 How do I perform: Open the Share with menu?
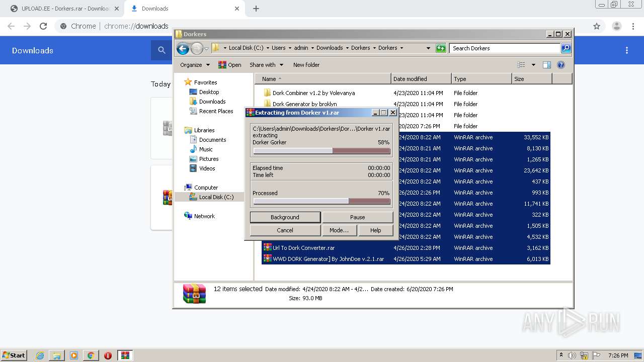click(x=266, y=65)
